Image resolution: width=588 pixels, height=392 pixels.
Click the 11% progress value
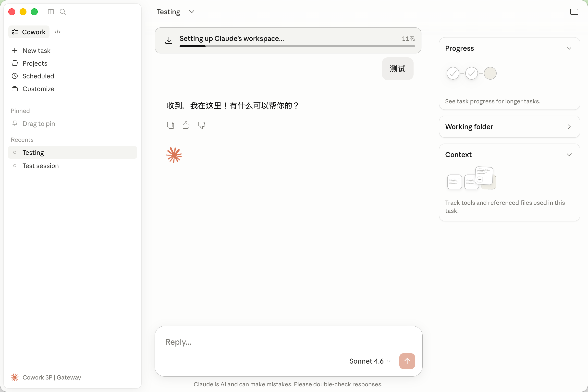(408, 38)
